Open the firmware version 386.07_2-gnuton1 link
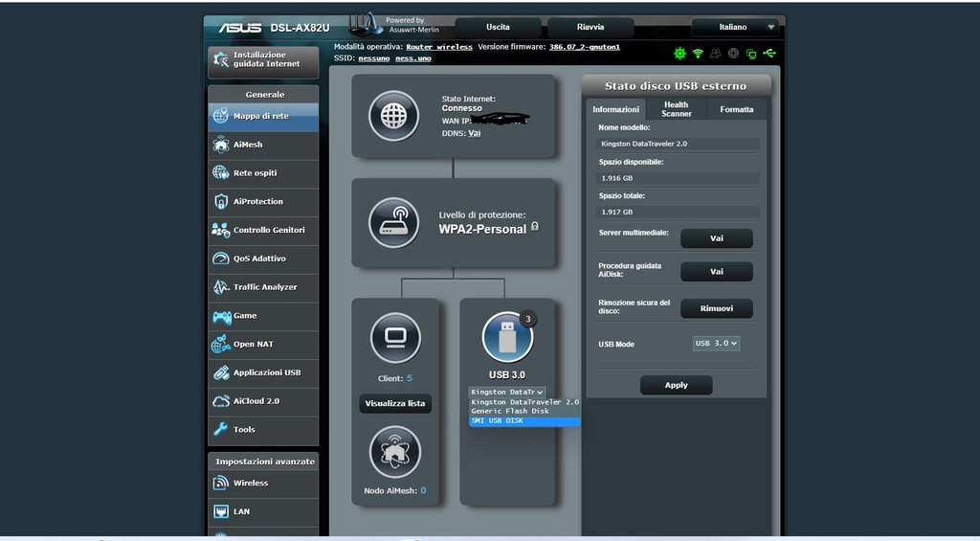The width and height of the screenshot is (980, 541). coord(585,47)
